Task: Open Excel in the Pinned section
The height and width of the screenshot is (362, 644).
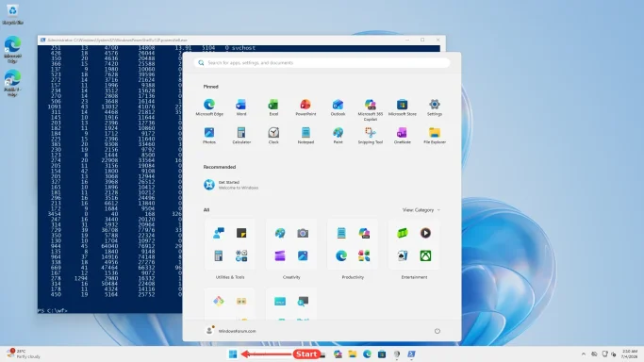Action: point(273,107)
